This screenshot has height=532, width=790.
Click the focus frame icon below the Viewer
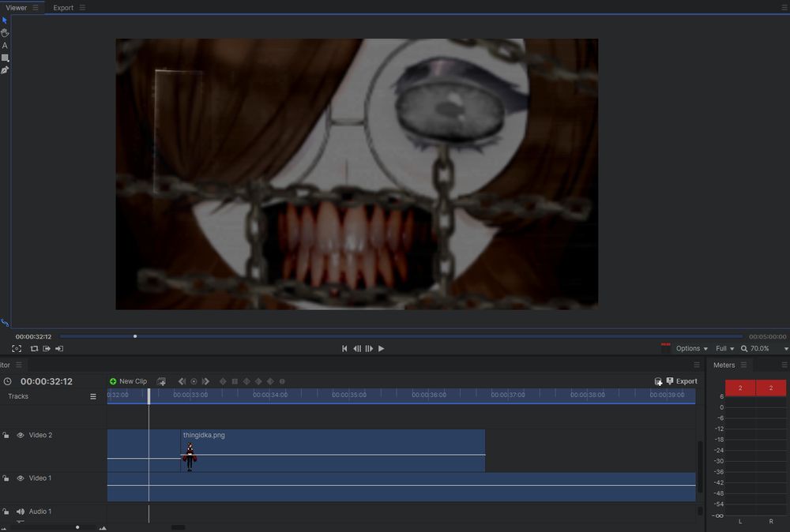pos(17,348)
